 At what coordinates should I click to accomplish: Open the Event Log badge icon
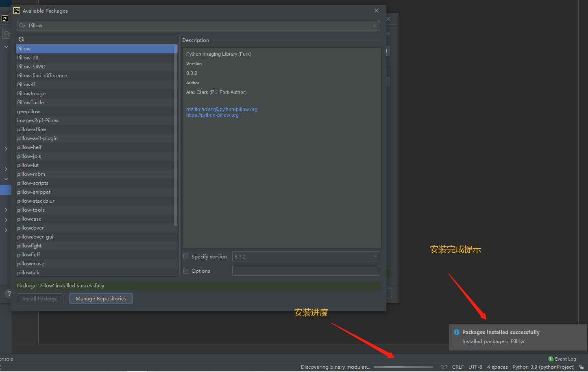coord(551,359)
